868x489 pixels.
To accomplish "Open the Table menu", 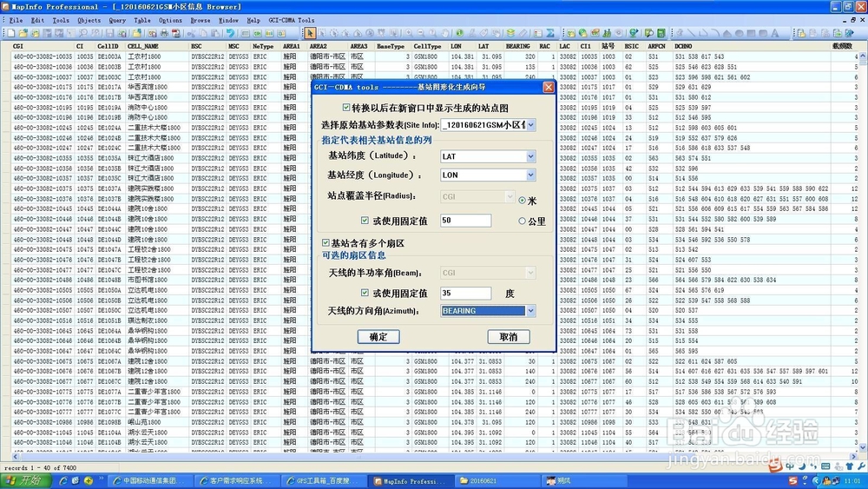I will (142, 20).
